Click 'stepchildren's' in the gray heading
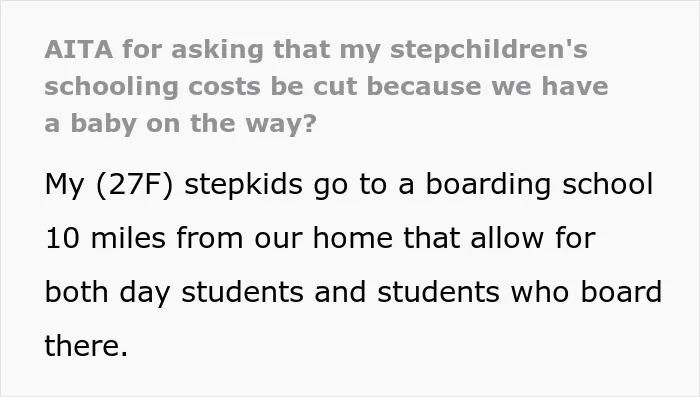Viewport: 700px width, 397px height. [x=488, y=50]
